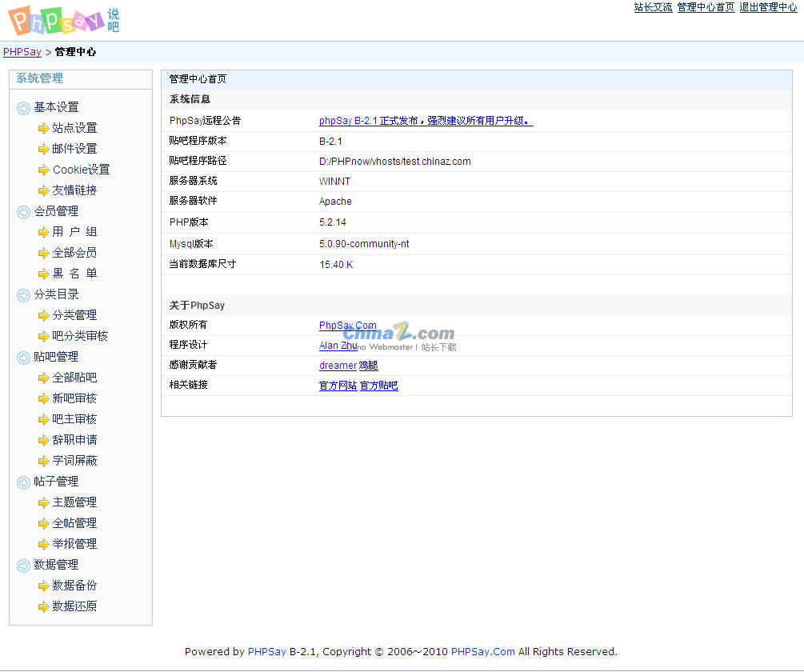Open the 全部贴吧 menu entry

point(74,378)
